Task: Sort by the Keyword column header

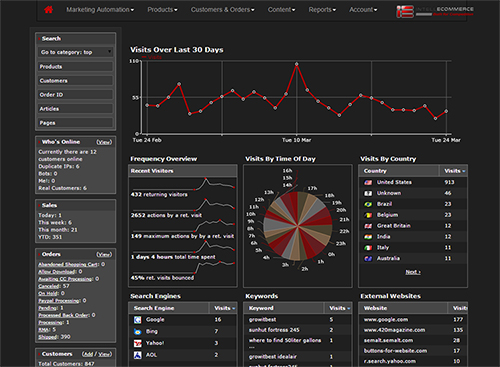Action: tap(284, 308)
